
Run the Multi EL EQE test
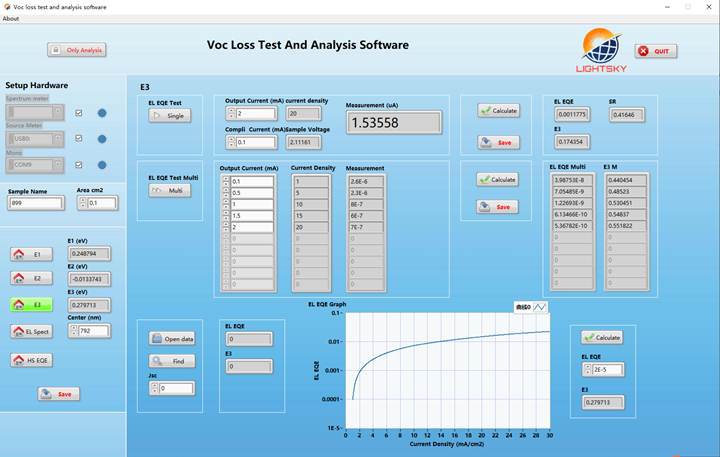tap(169, 190)
